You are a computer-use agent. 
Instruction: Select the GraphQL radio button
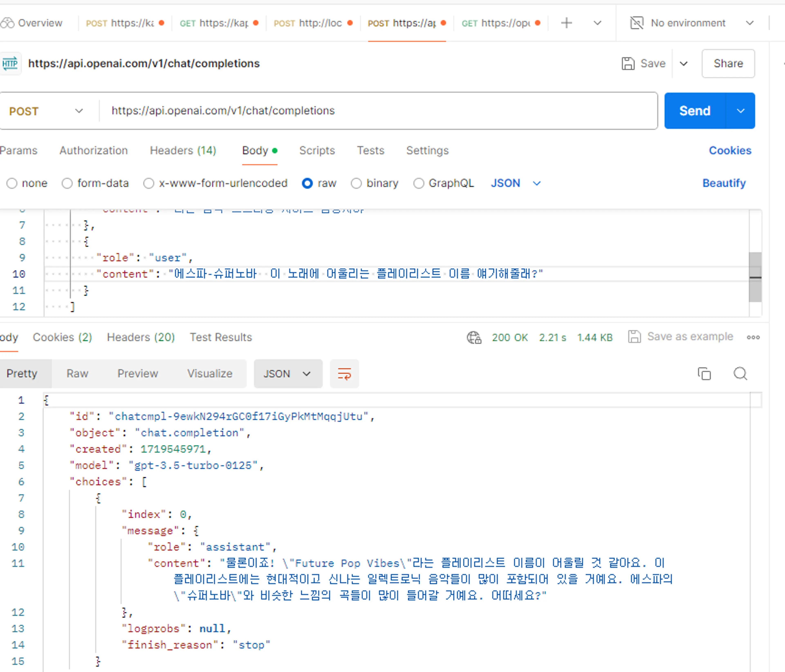point(419,183)
